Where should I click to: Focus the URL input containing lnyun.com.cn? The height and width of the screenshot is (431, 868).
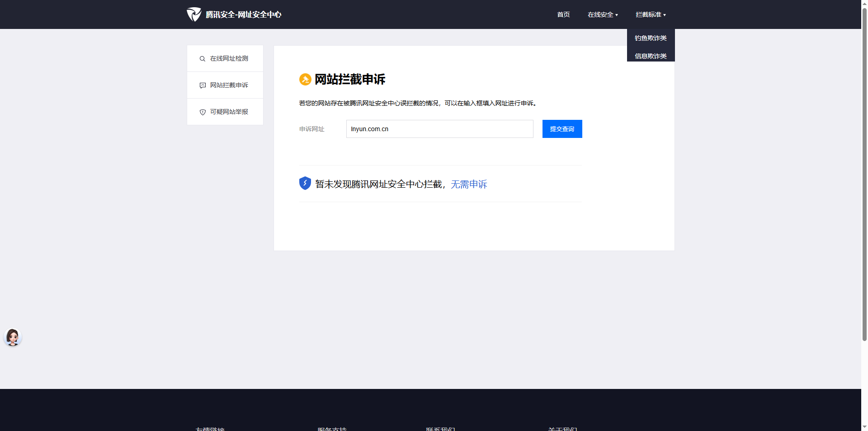[x=439, y=129]
